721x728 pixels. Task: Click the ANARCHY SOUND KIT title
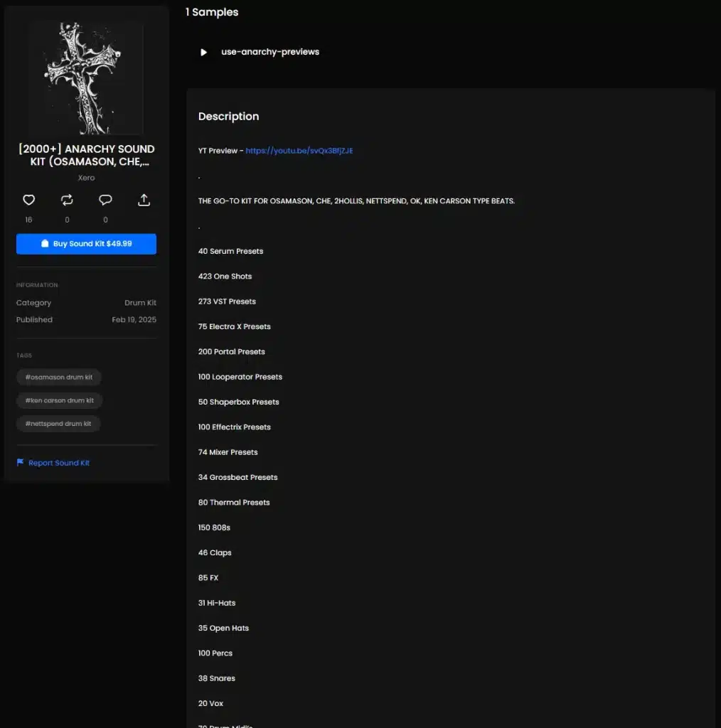pos(86,155)
